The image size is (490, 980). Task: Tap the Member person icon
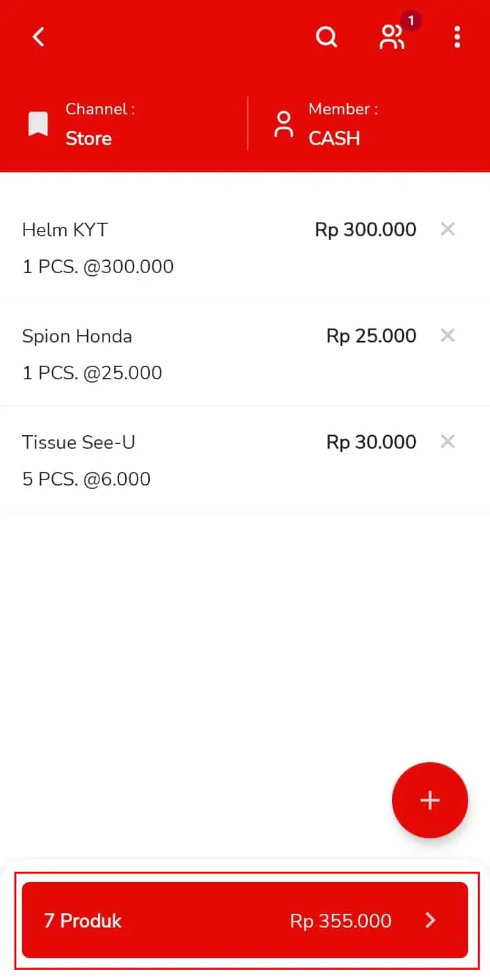(284, 125)
